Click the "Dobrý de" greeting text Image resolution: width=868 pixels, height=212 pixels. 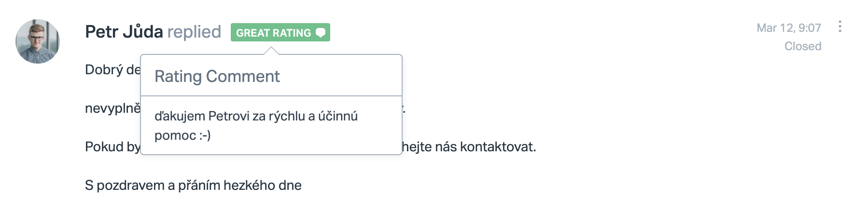coord(112,70)
